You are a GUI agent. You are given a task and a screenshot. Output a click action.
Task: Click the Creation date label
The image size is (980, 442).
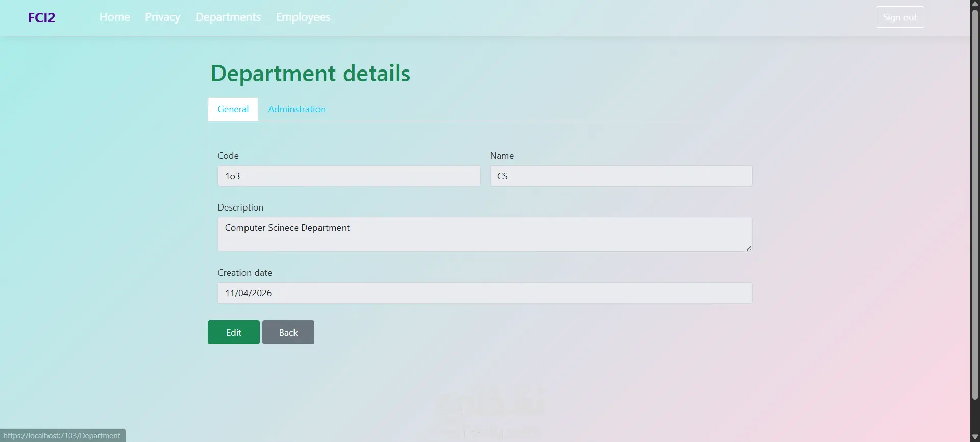(245, 273)
